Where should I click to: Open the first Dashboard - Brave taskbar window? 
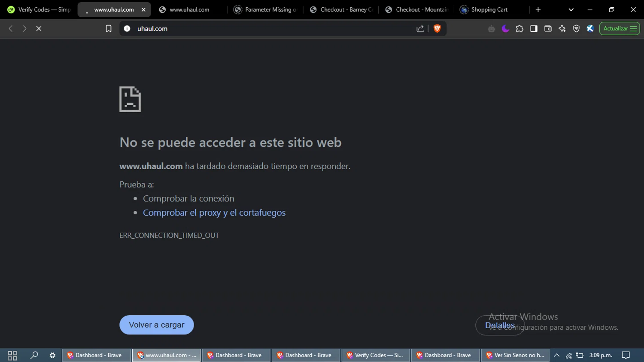97,355
